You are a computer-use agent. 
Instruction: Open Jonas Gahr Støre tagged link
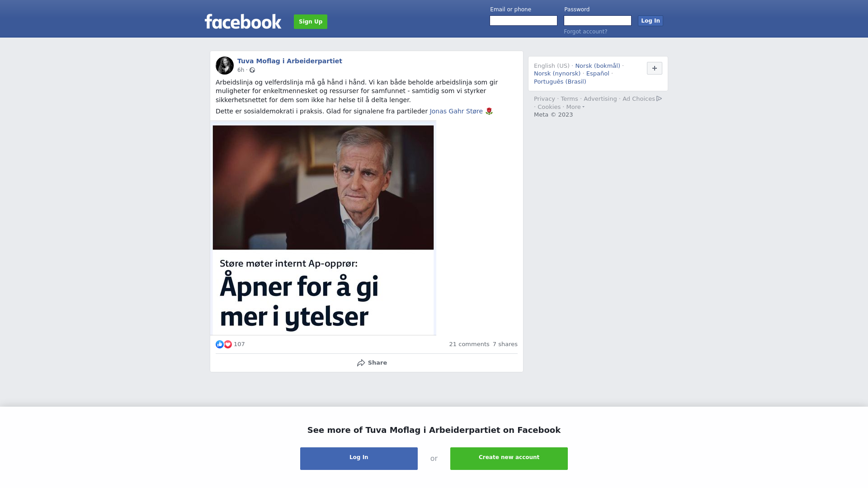pos(456,111)
